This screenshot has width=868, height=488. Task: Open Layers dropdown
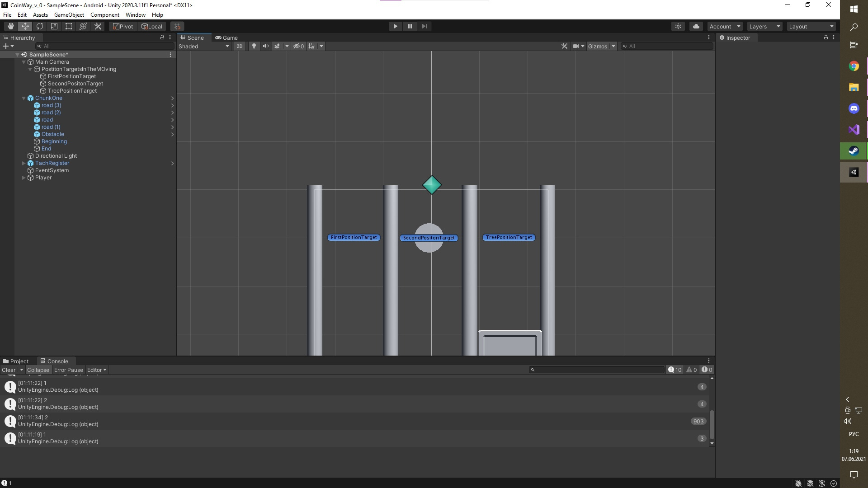pos(764,26)
